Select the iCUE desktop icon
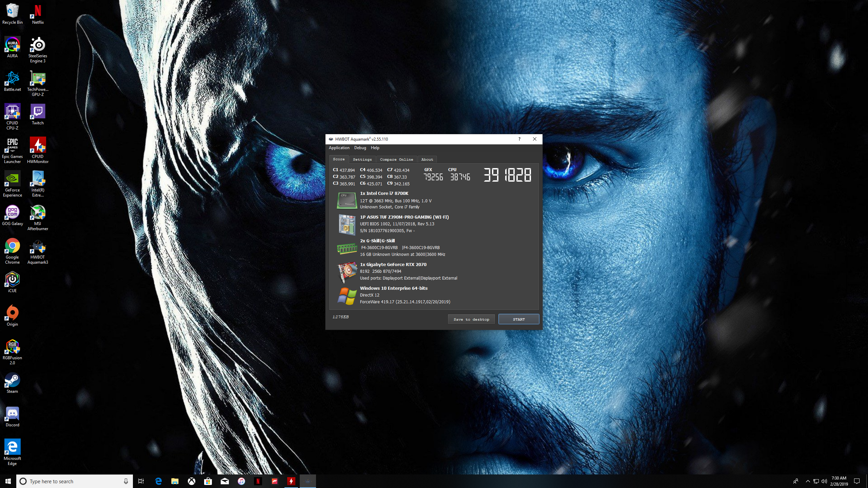868x488 pixels. [x=13, y=282]
